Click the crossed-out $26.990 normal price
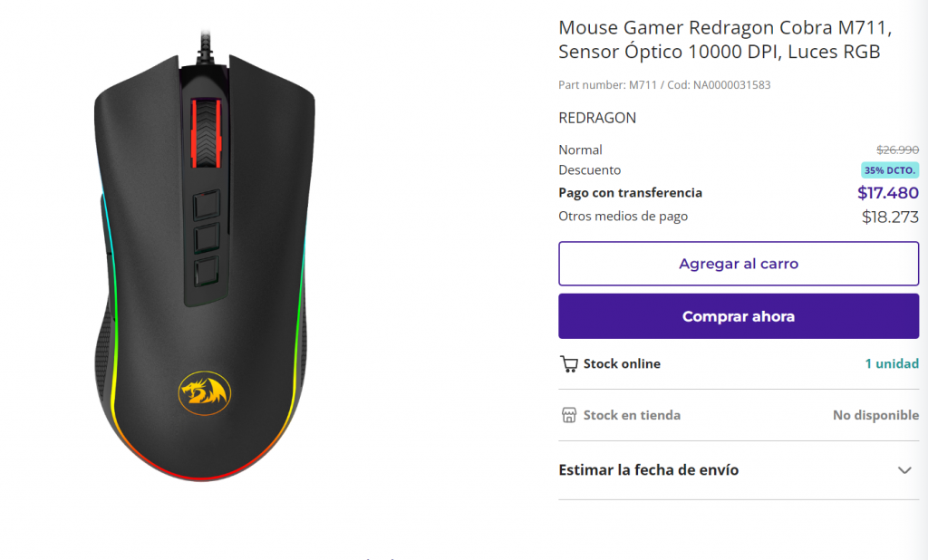928x560 pixels. coord(898,150)
